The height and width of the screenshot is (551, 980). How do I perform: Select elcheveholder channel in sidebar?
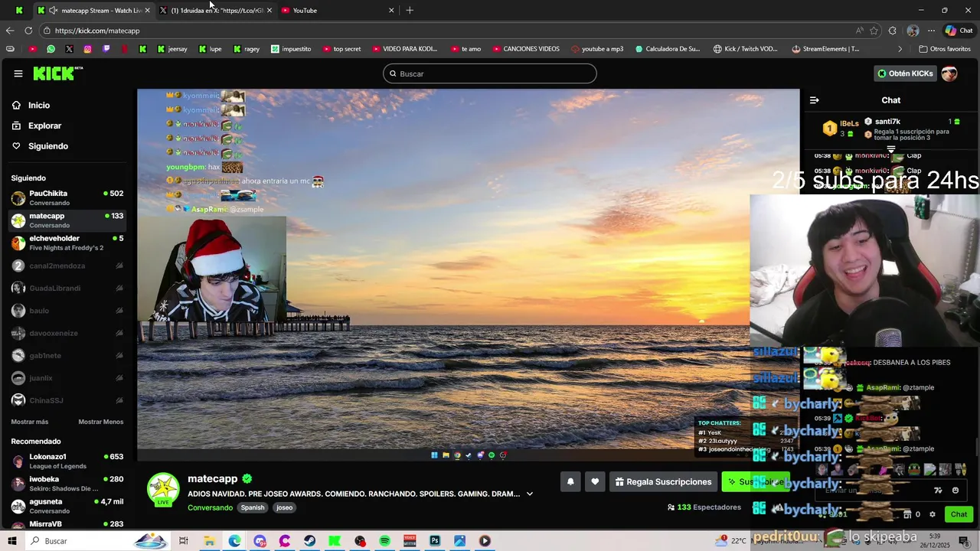pos(67,243)
